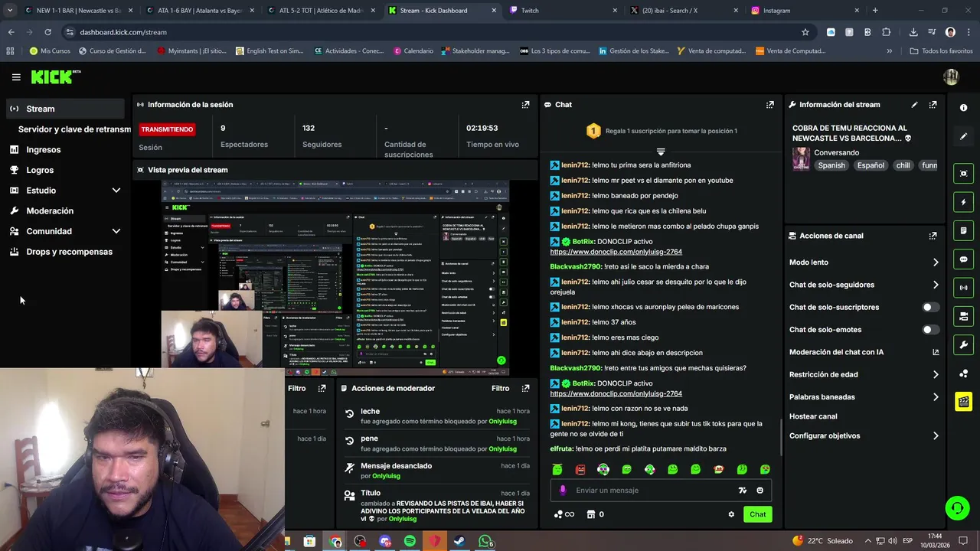The image size is (980, 551).
Task: Open the first donoclip.com link in chat
Action: pos(616,252)
